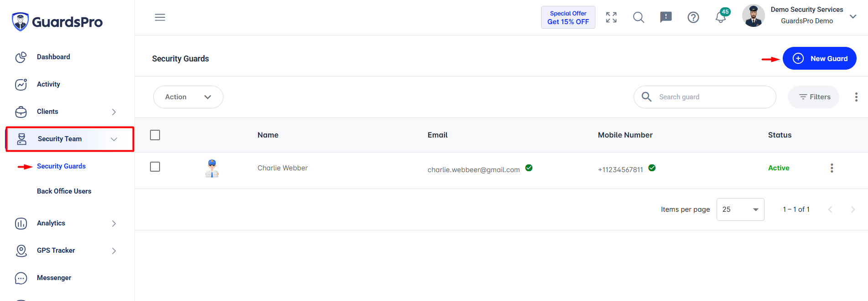The width and height of the screenshot is (868, 301).
Task: Open Clients in the sidebar
Action: pos(47,112)
